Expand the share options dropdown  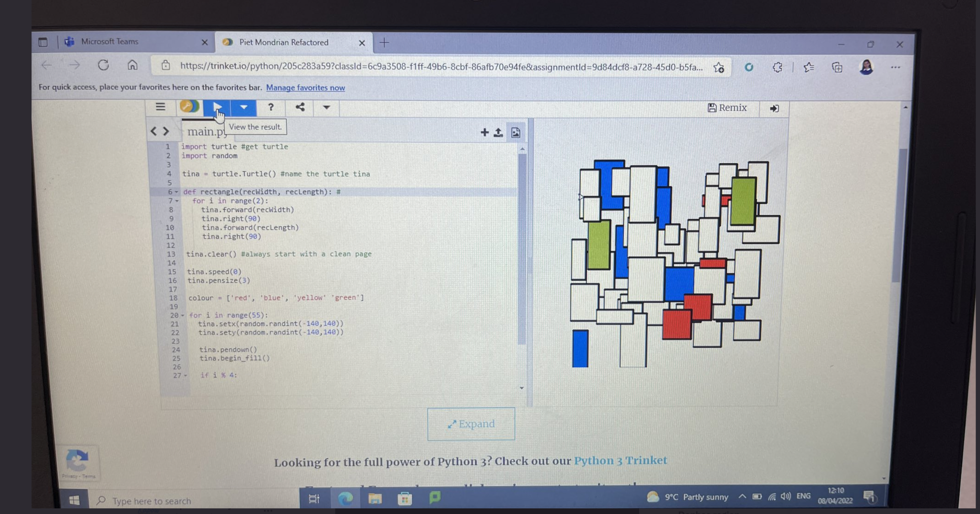(x=326, y=107)
